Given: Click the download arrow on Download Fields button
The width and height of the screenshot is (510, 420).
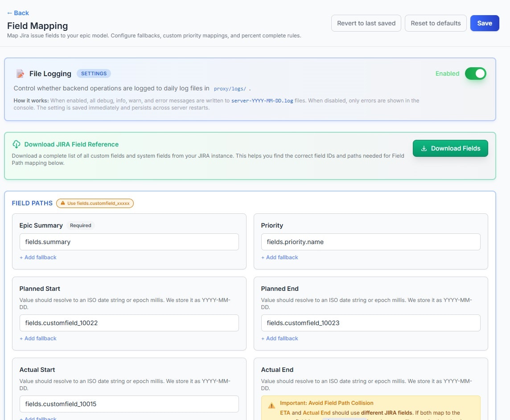Looking at the screenshot, I should coord(424,148).
